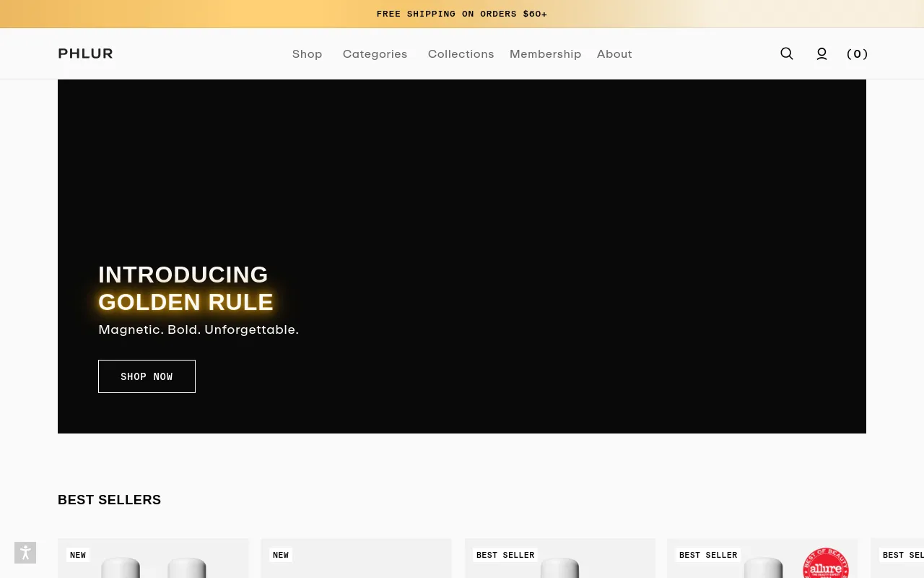Click the Allure Best of Beauty badge
This screenshot has height=578, width=924.
tap(825, 564)
